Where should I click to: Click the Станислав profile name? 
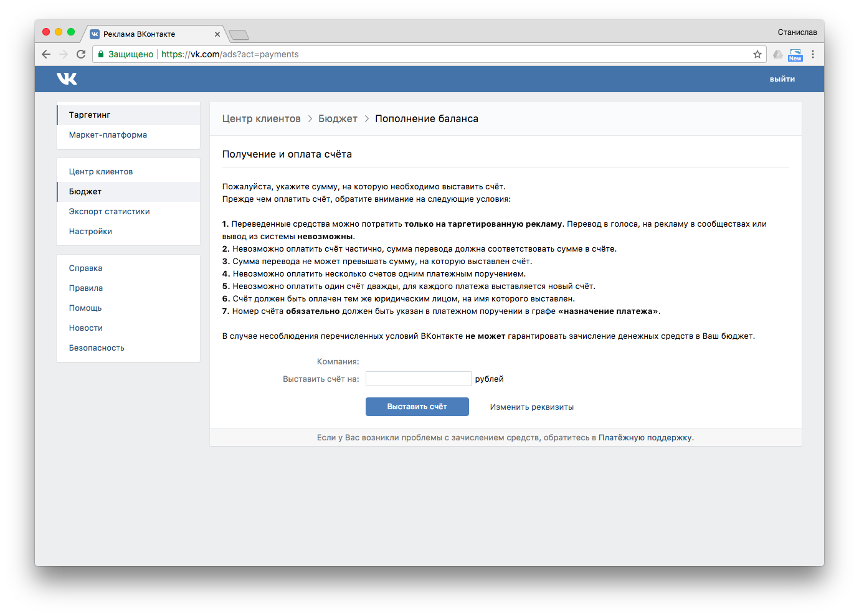[x=797, y=32]
